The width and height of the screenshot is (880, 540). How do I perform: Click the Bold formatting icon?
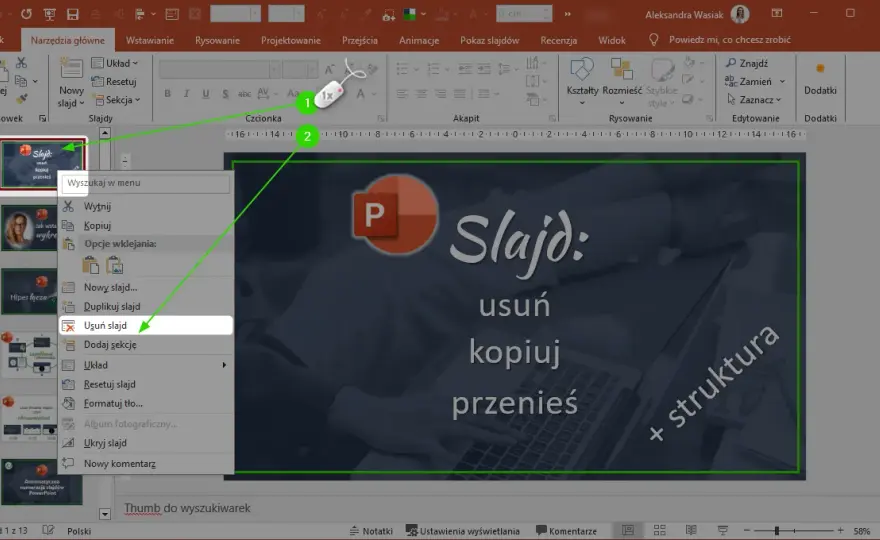pyautogui.click(x=167, y=94)
